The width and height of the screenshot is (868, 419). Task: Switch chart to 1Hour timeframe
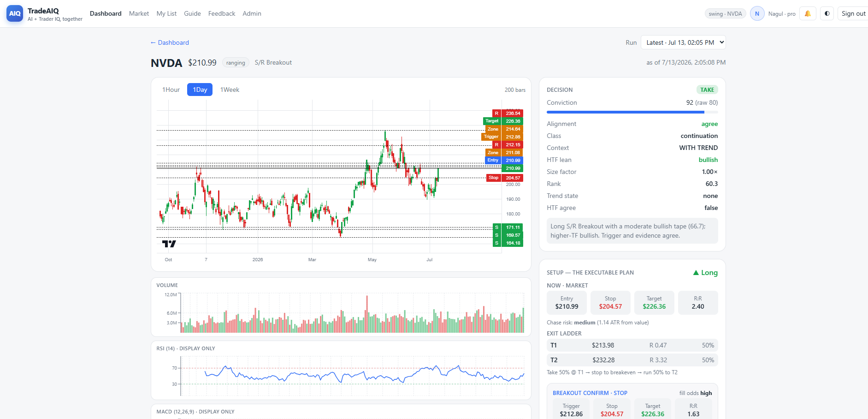pos(171,90)
